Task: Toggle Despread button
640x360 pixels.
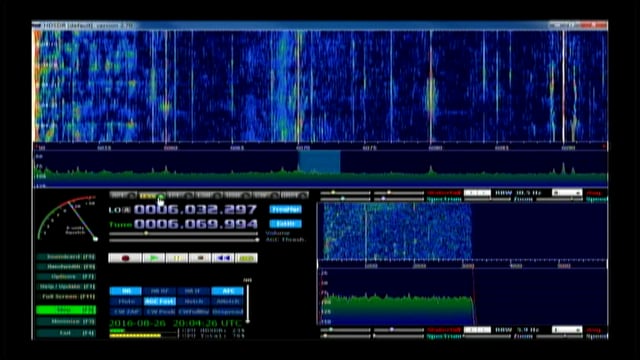Action: (x=227, y=311)
